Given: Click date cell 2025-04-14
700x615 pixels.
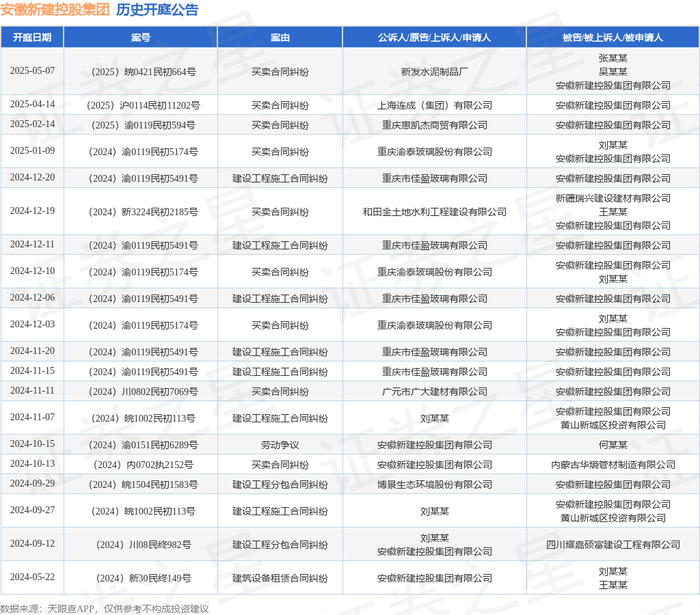Looking at the screenshot, I should (32, 105).
